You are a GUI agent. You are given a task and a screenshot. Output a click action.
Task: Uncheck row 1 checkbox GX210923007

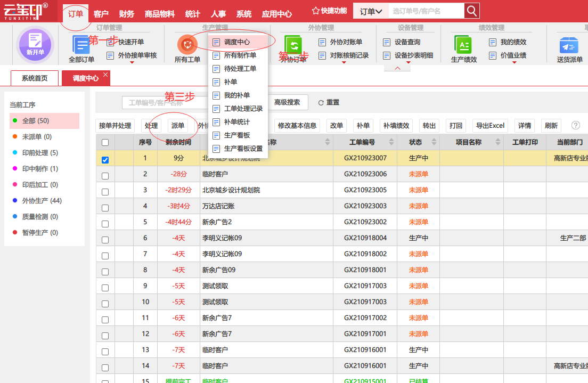click(105, 160)
